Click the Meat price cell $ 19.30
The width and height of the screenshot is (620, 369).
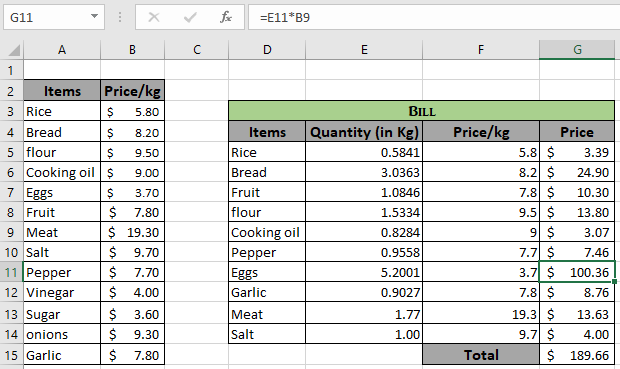click(132, 232)
